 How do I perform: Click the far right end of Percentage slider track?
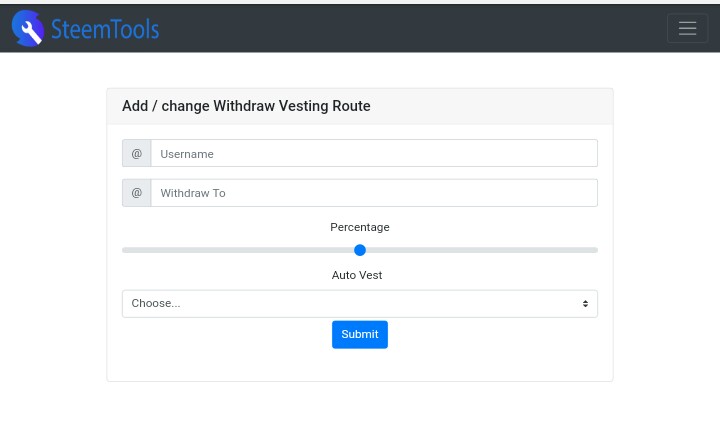pos(595,250)
